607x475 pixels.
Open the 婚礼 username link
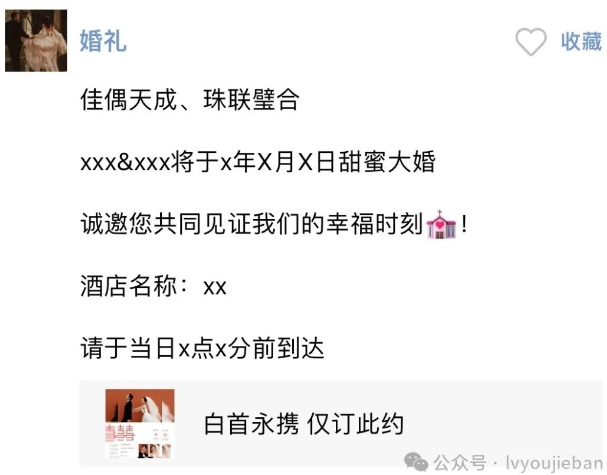point(103,41)
